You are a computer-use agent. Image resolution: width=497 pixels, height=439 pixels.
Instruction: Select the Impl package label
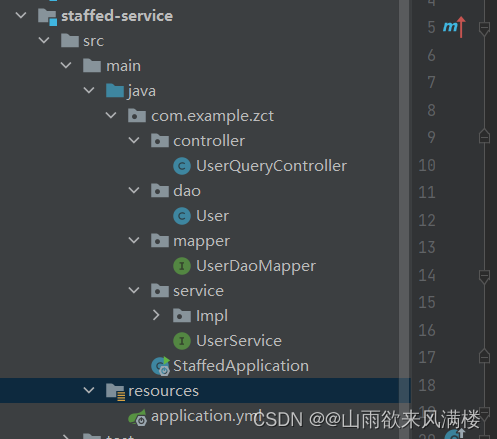pyautogui.click(x=212, y=316)
